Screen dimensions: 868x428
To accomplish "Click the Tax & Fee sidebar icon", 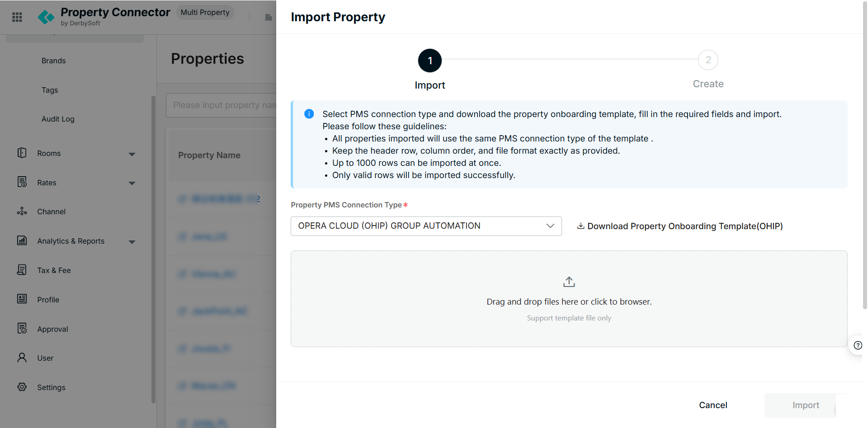I will [x=22, y=270].
